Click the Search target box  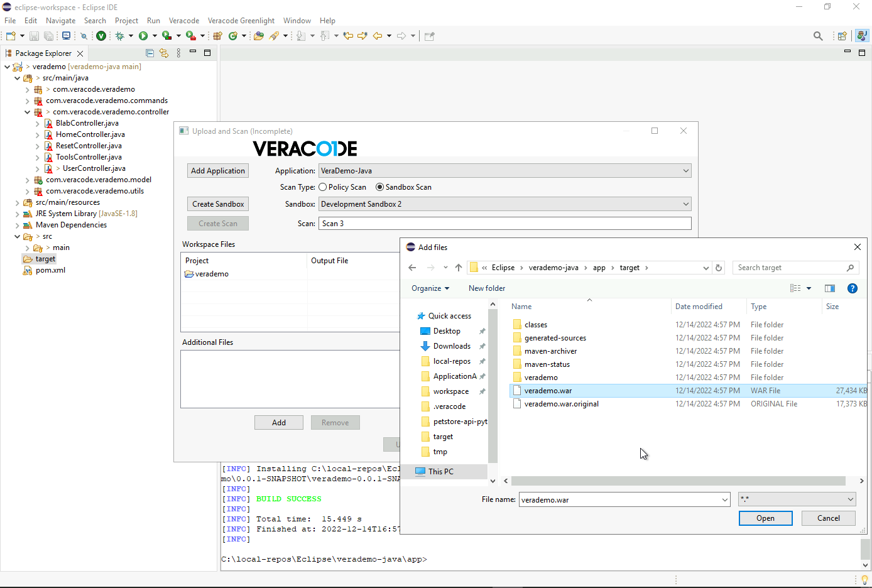click(x=795, y=268)
